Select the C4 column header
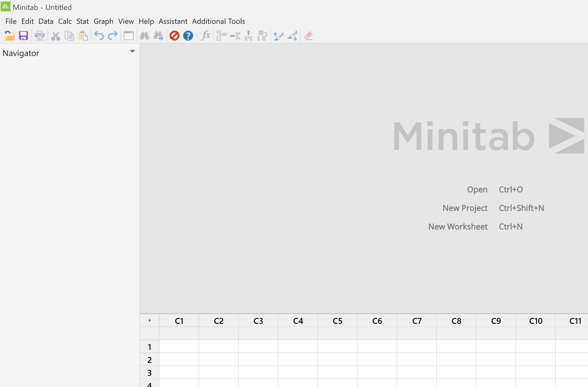The image size is (588, 387). pyautogui.click(x=298, y=321)
